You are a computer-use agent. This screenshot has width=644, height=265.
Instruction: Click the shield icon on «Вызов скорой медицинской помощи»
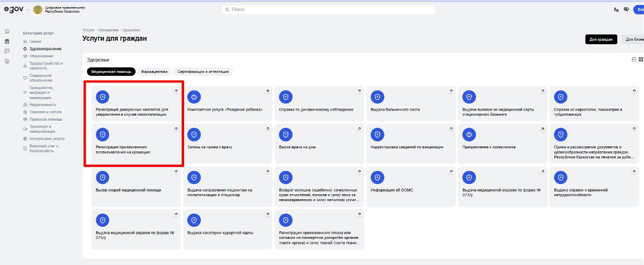(103, 177)
